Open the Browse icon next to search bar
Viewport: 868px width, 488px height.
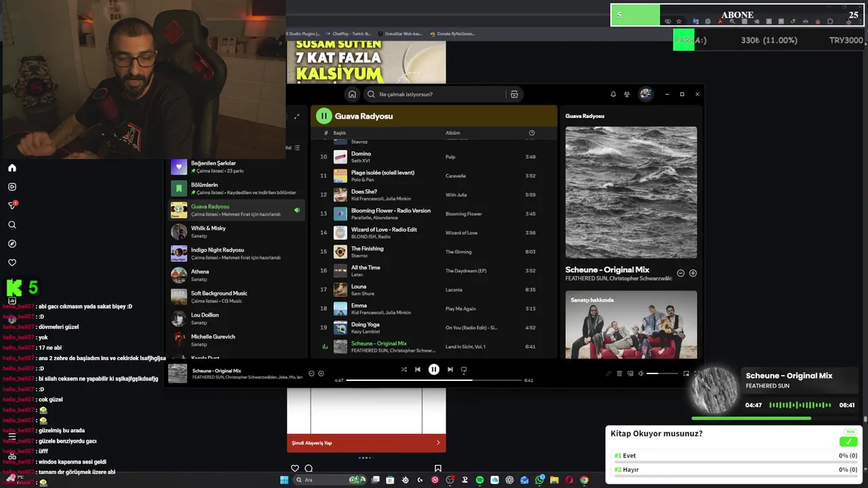514,94
